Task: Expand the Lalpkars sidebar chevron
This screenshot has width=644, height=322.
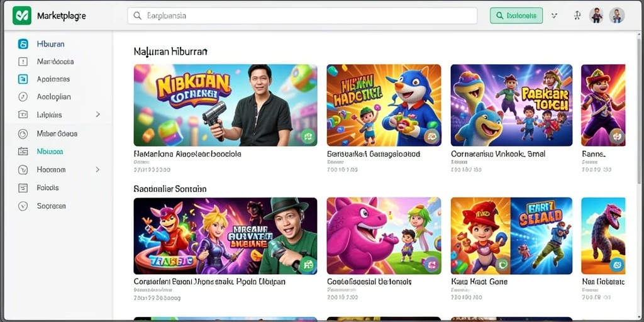Action: click(97, 114)
